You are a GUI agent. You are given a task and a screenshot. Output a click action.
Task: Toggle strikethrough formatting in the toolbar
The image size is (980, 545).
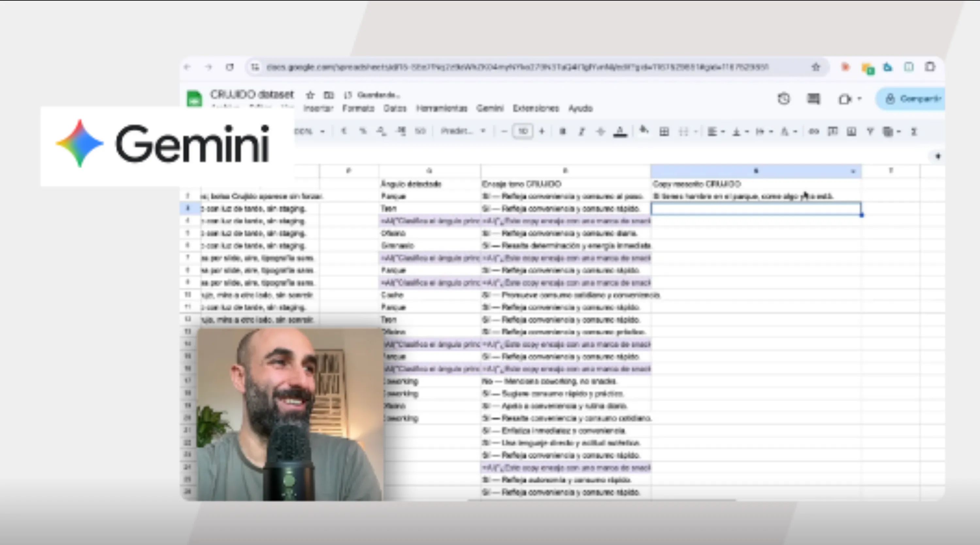pyautogui.click(x=600, y=132)
